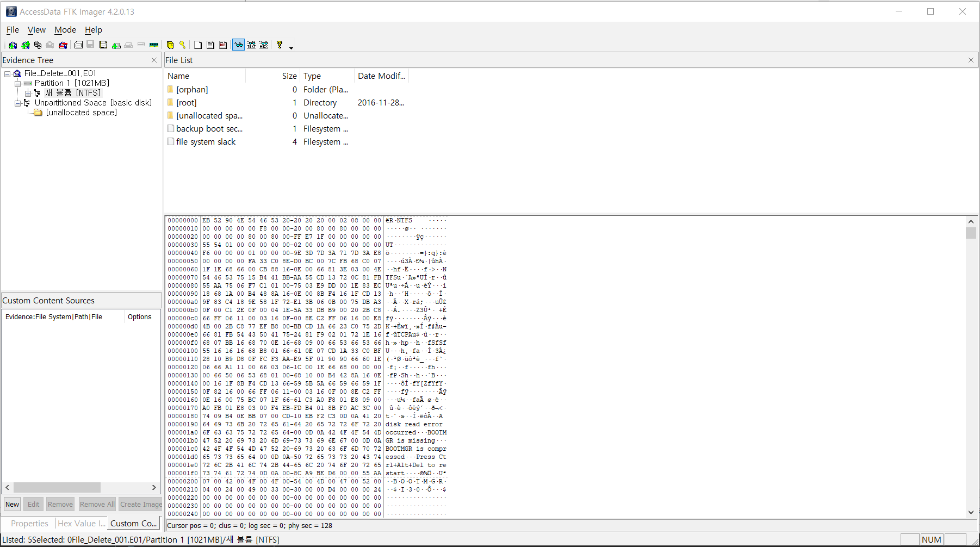Viewport: 980px width, 547px height.
Task: Open the Mode menu
Action: tap(65, 30)
